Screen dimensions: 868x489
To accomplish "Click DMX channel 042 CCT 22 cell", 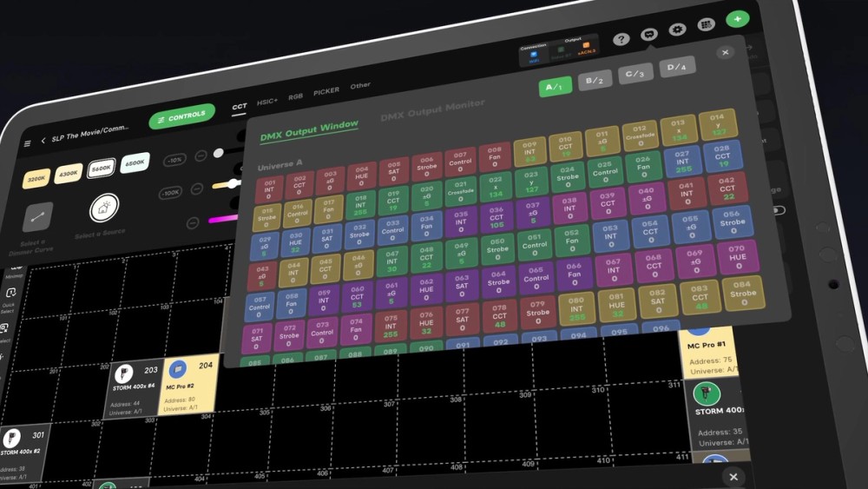I will [x=728, y=188].
